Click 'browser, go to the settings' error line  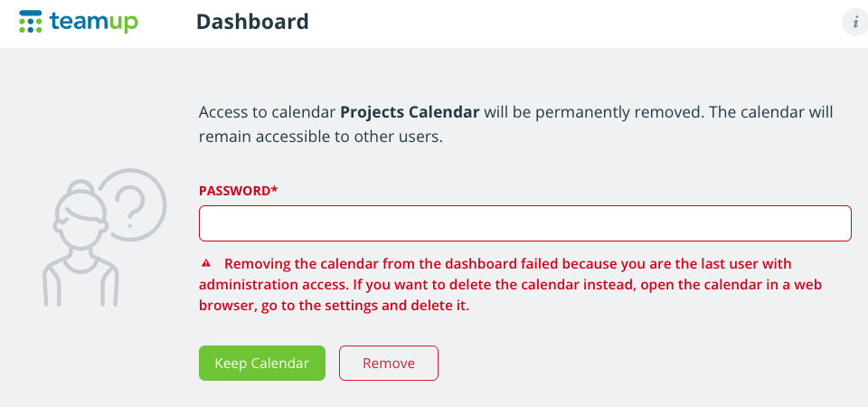click(x=335, y=305)
